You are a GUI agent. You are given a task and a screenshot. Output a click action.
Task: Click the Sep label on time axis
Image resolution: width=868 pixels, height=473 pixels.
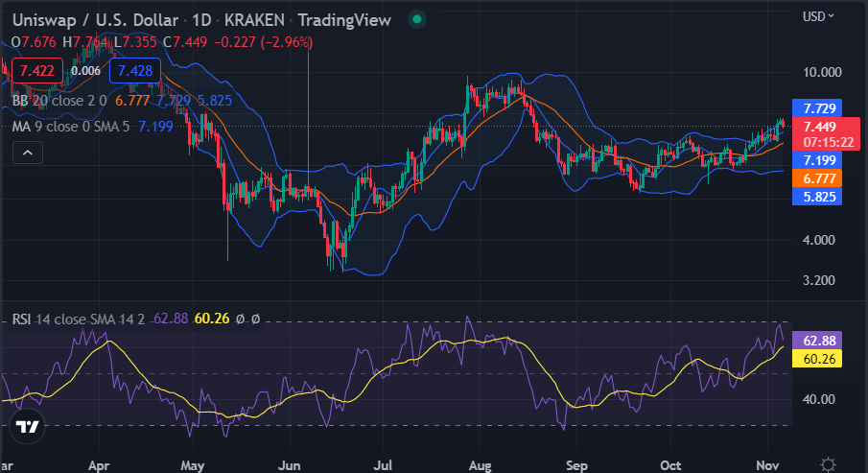click(x=576, y=465)
